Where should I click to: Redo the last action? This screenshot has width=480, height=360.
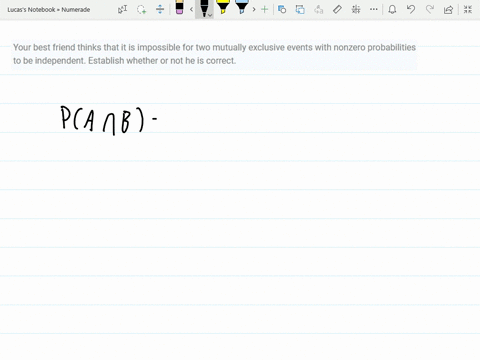click(430, 9)
